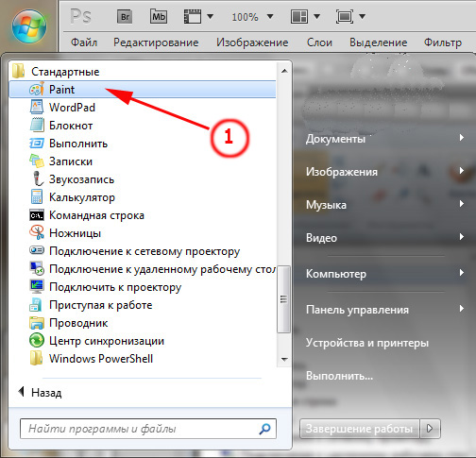Click the Командная строка console icon

(37, 215)
